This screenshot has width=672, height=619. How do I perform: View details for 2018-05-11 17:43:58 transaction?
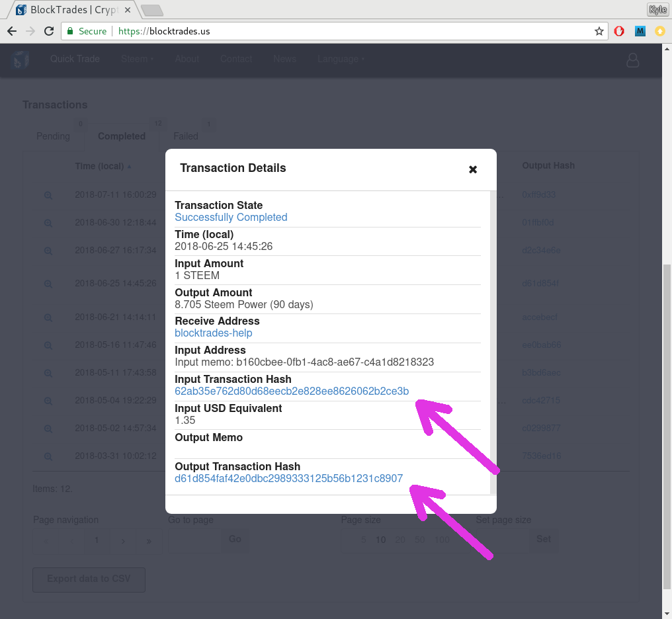tap(48, 374)
